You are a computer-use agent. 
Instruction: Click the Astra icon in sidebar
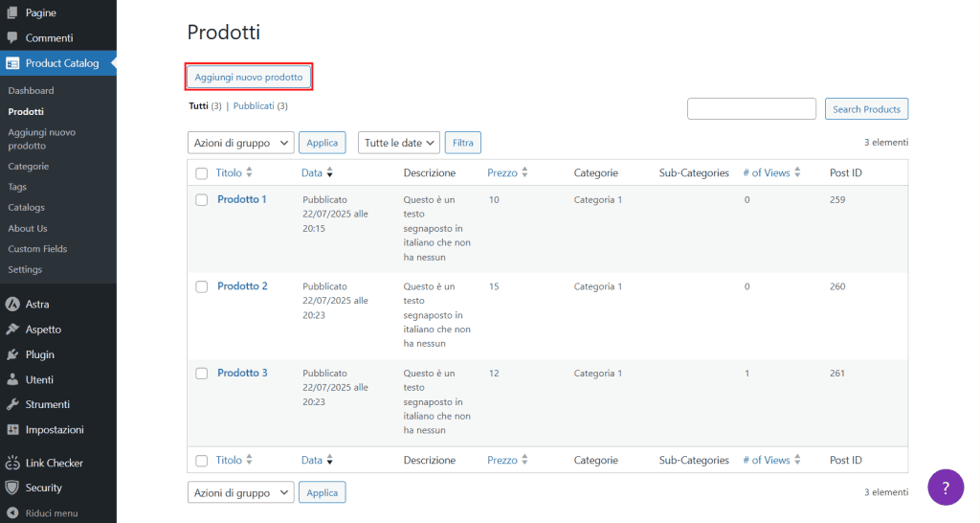[12, 305]
